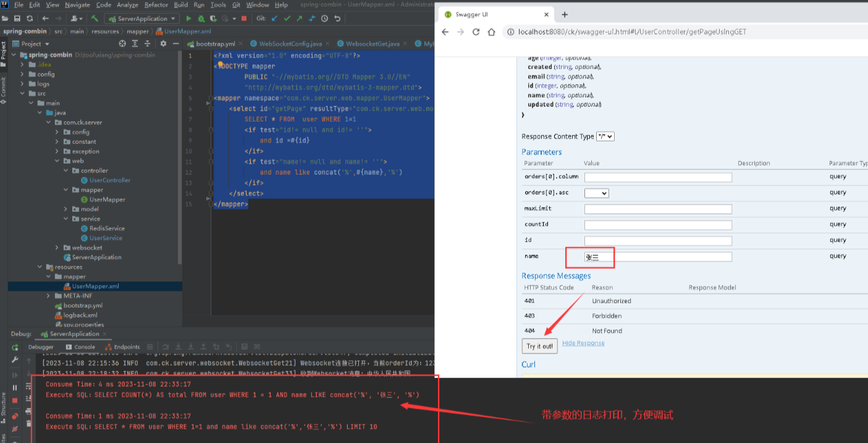Click the Open folder icon in IDE toolbar
This screenshot has height=443, width=868.
coord(5,19)
